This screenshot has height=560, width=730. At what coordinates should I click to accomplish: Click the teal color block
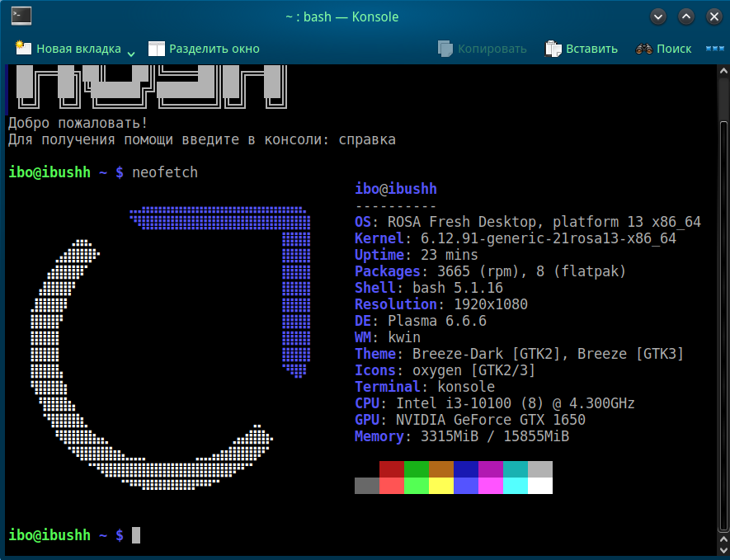tap(516, 469)
